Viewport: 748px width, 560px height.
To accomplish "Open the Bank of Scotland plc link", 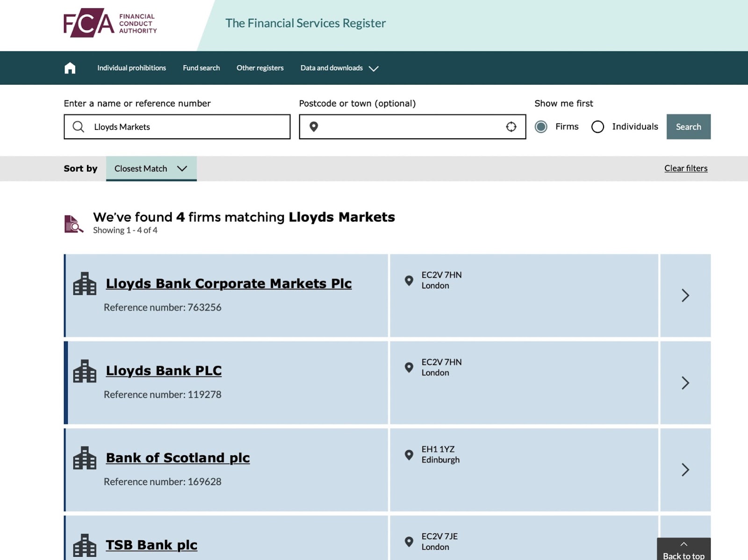I will 178,458.
